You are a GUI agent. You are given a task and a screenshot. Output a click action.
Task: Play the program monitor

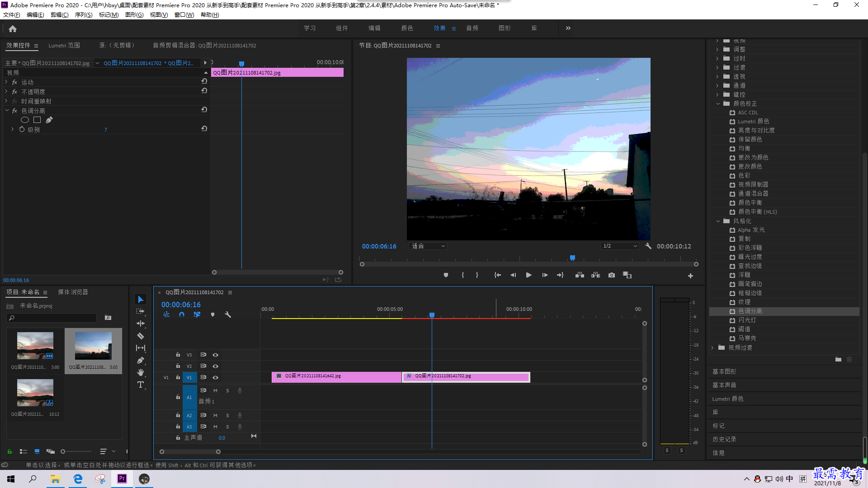click(x=528, y=275)
